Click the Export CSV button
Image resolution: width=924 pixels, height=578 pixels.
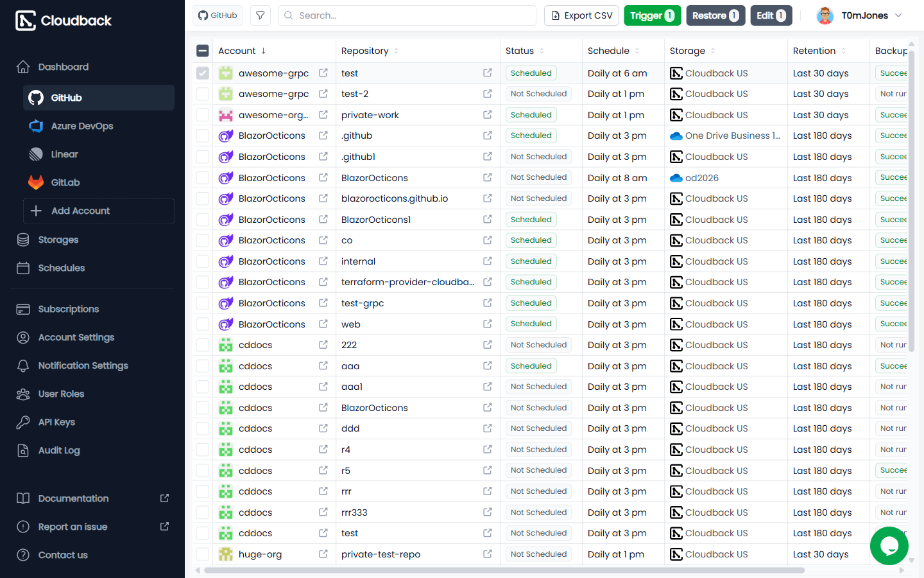[581, 15]
